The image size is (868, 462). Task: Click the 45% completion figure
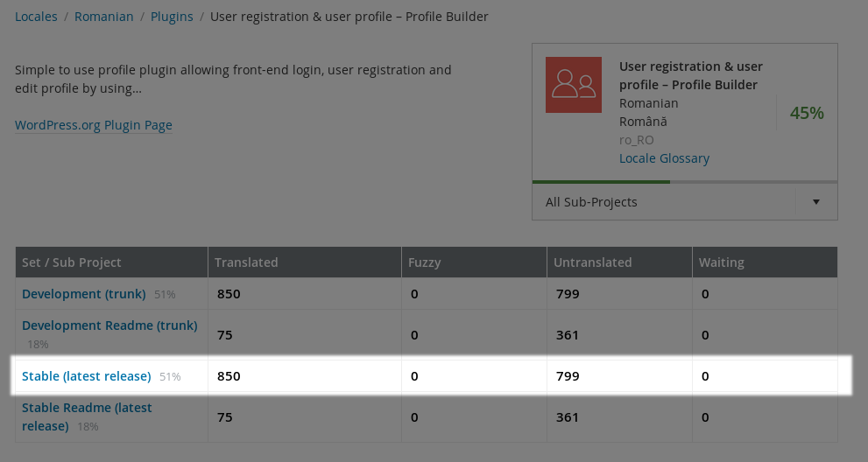point(807,113)
